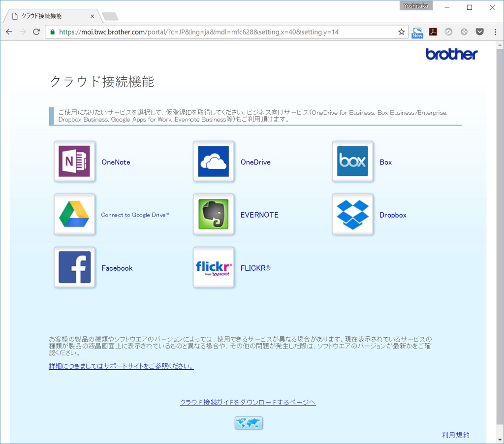
Task: View site security padlock info
Action: (52, 32)
